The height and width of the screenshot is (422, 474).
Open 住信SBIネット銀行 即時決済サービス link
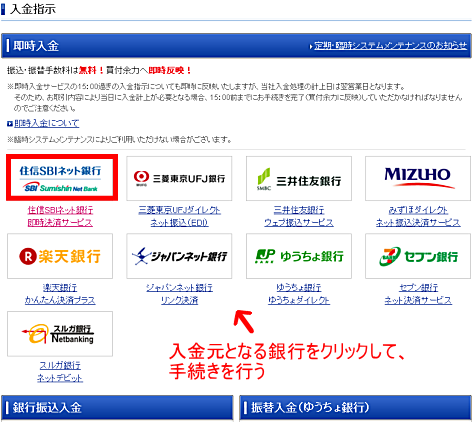click(60, 216)
